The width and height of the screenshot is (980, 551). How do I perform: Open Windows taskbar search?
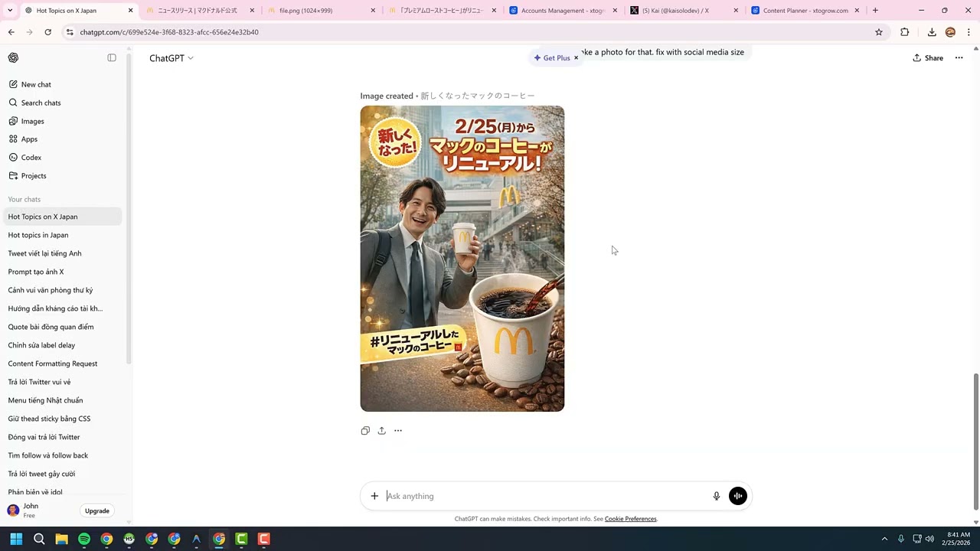[39, 539]
